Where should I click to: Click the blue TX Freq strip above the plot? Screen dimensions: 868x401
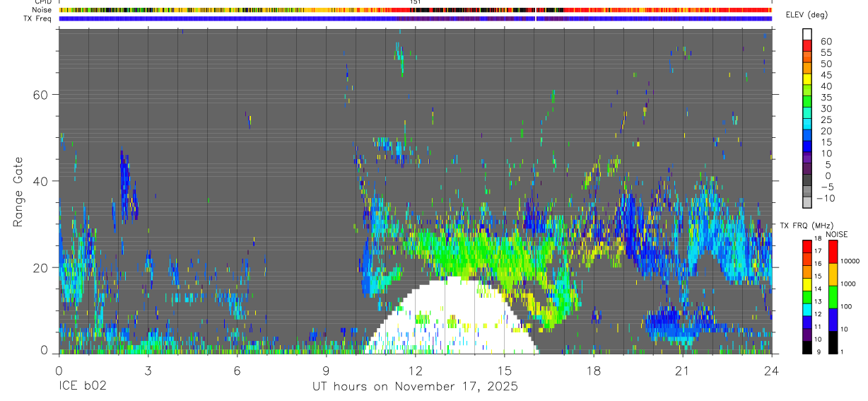pos(415,18)
